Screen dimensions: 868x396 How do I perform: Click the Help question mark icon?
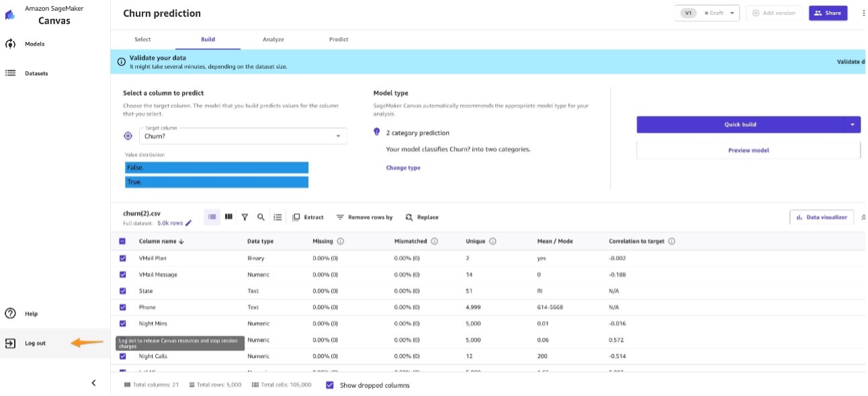10,313
